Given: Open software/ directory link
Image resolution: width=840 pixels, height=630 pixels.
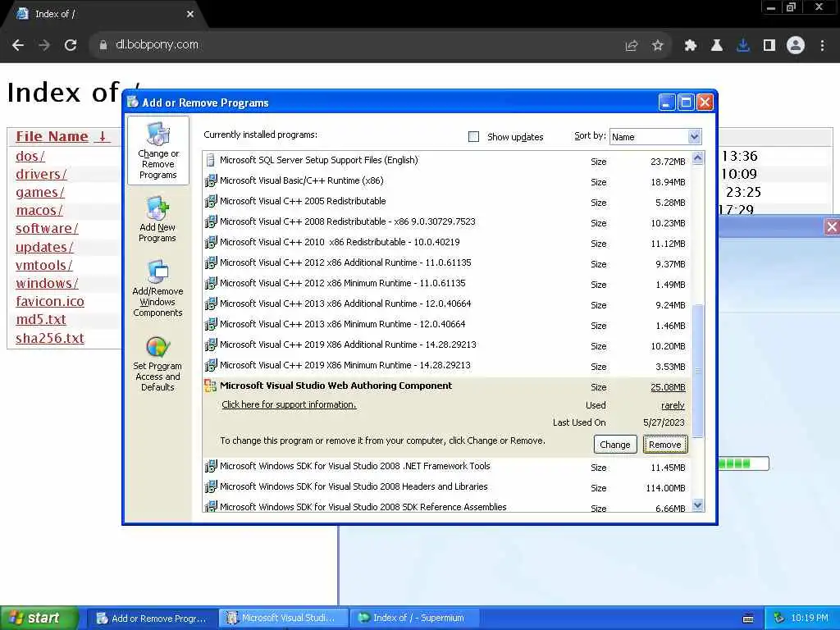Looking at the screenshot, I should click(x=47, y=228).
